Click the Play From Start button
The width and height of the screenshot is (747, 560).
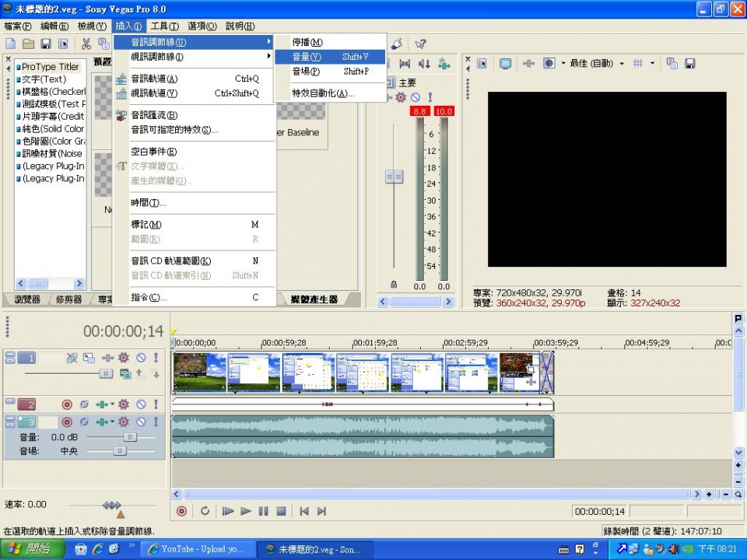[228, 511]
